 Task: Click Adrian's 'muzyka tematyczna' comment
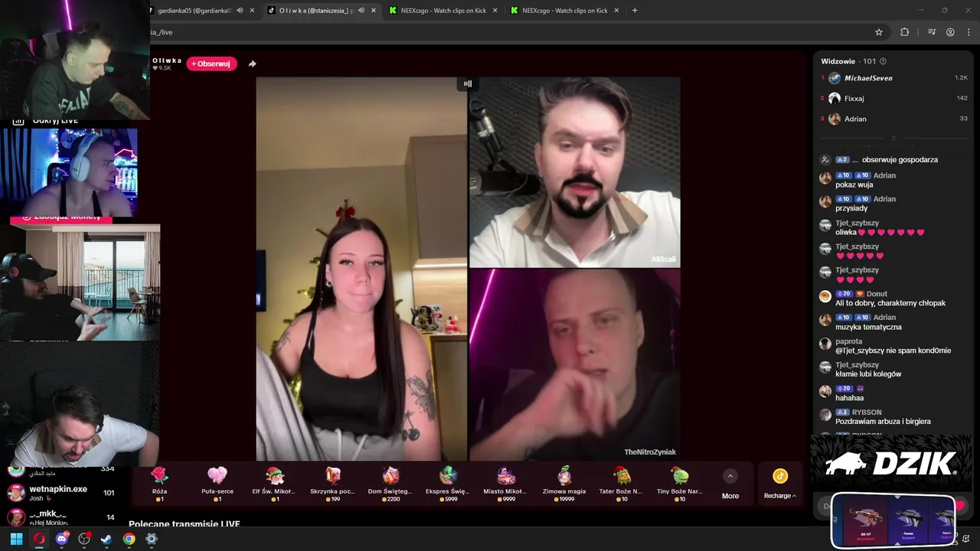(x=868, y=327)
